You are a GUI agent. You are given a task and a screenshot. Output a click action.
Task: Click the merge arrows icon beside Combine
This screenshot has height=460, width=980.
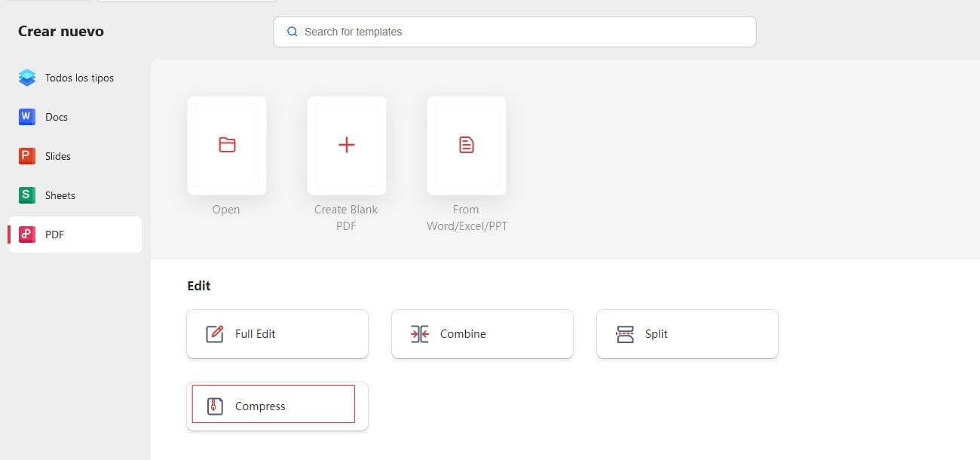pyautogui.click(x=420, y=334)
